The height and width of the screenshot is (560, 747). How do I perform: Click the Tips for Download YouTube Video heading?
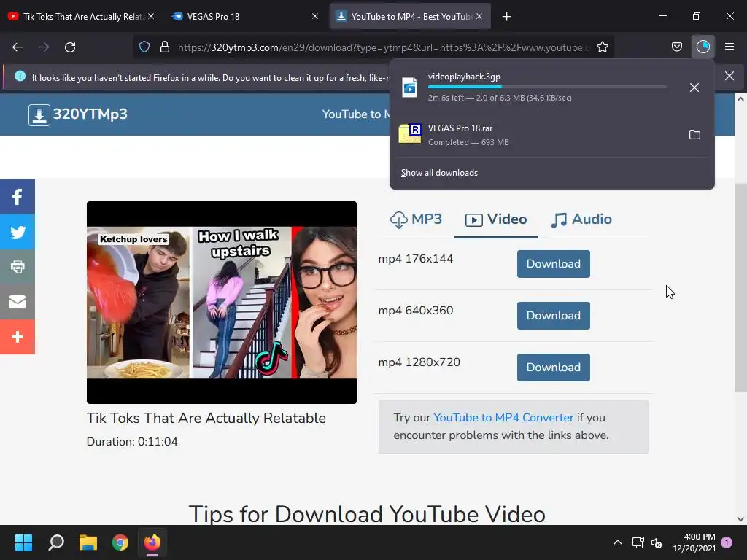pos(367,514)
